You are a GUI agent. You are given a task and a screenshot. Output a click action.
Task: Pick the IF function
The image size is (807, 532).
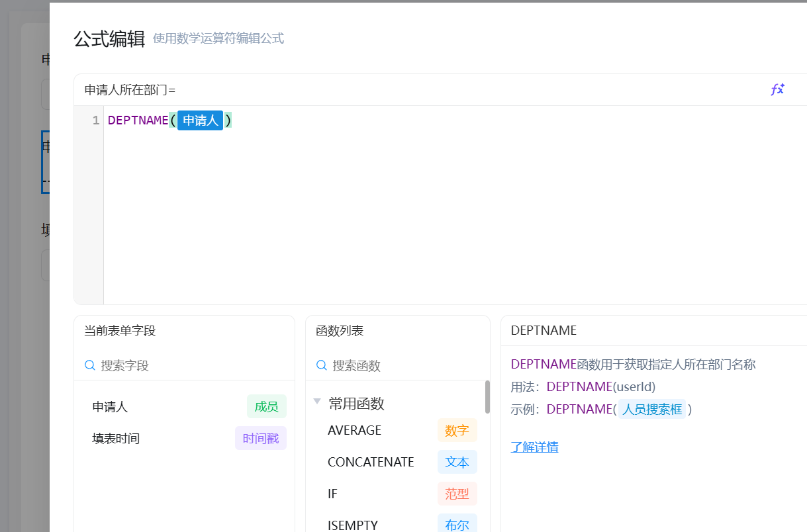pyautogui.click(x=332, y=494)
